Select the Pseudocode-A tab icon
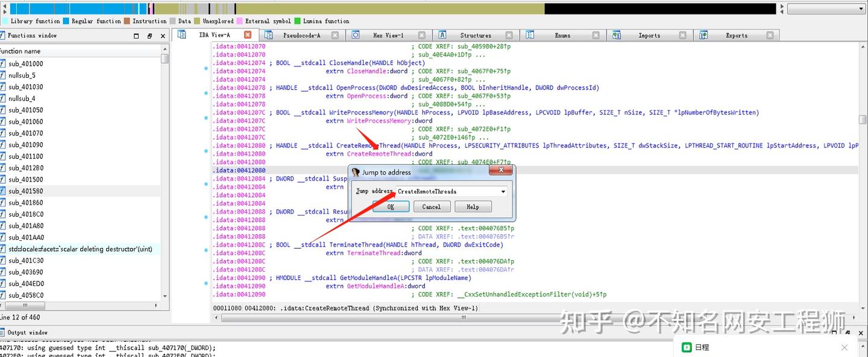Image resolution: width=868 pixels, height=357 pixels. (x=270, y=34)
